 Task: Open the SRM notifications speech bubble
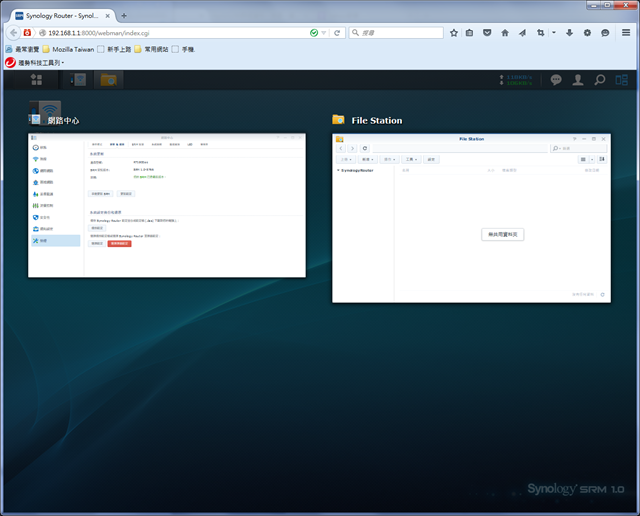[556, 80]
